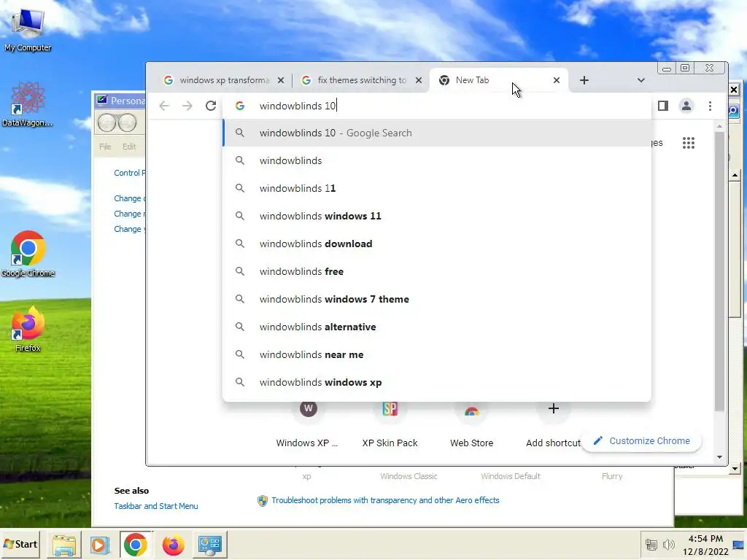Open My Computer desktop icon

point(28,29)
